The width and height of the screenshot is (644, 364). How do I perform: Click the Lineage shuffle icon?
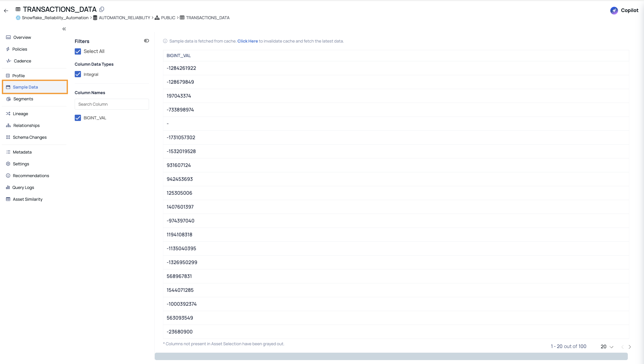(x=8, y=114)
